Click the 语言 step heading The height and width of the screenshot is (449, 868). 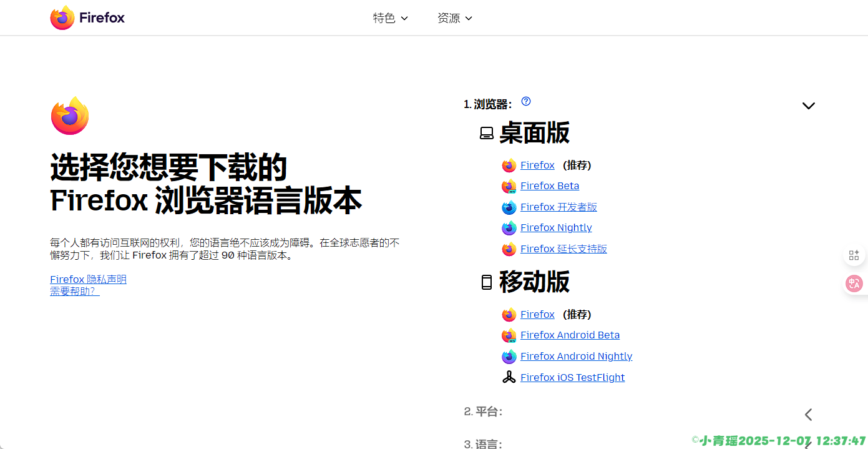(x=483, y=443)
